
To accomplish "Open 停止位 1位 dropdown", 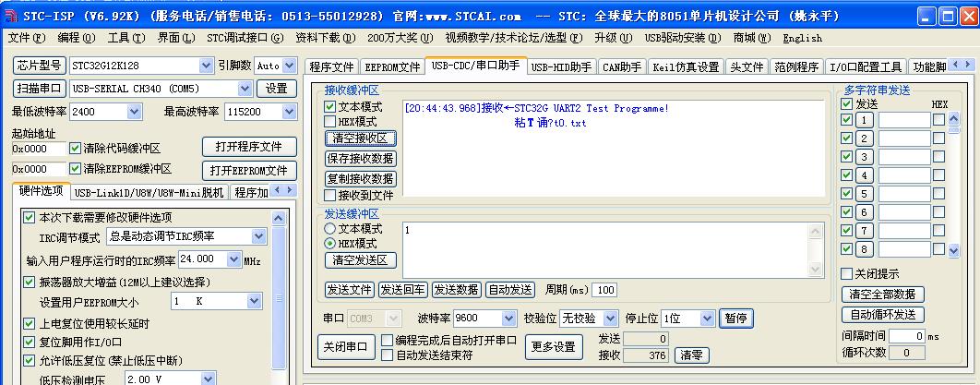I will [x=707, y=319].
